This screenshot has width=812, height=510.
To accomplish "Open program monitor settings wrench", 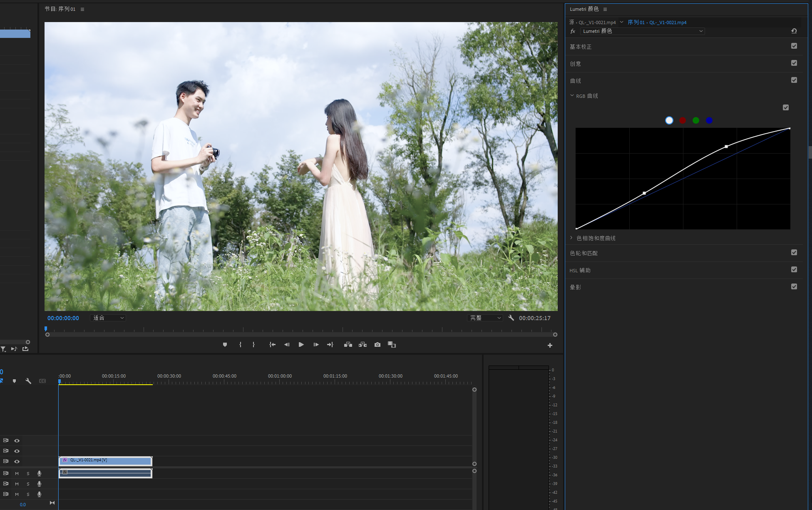I will coord(511,318).
